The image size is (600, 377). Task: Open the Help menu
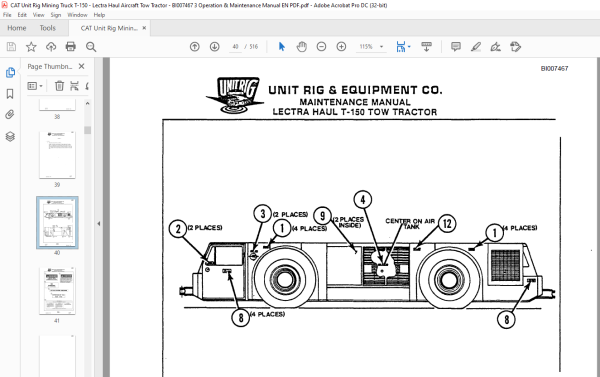tap(99, 15)
